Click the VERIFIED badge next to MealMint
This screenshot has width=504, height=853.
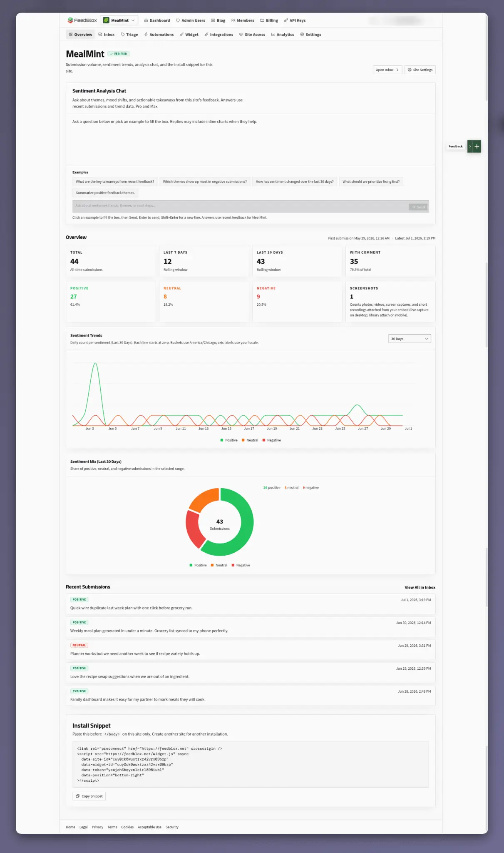click(119, 54)
